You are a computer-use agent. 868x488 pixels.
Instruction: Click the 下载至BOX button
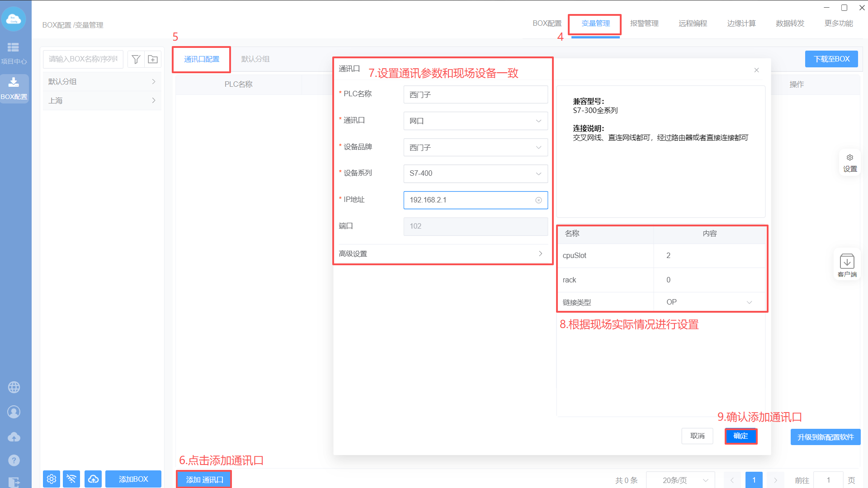coord(831,59)
